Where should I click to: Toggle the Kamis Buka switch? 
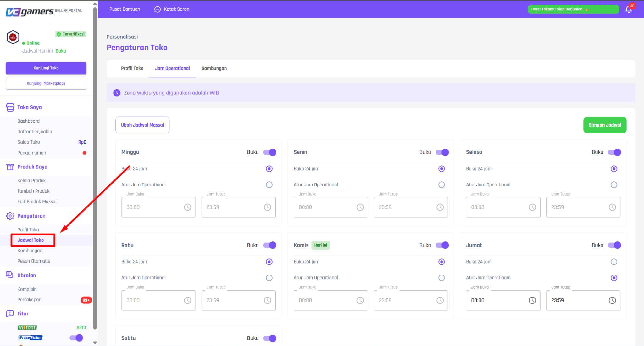(x=442, y=245)
